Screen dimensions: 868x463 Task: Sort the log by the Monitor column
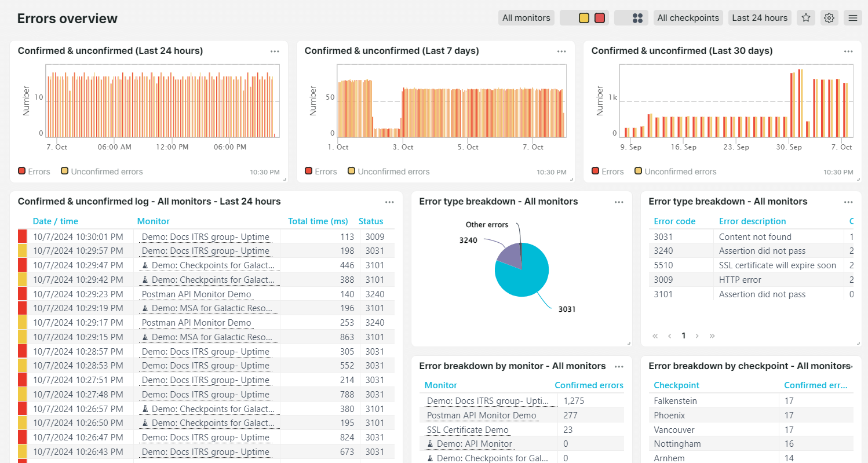point(154,221)
